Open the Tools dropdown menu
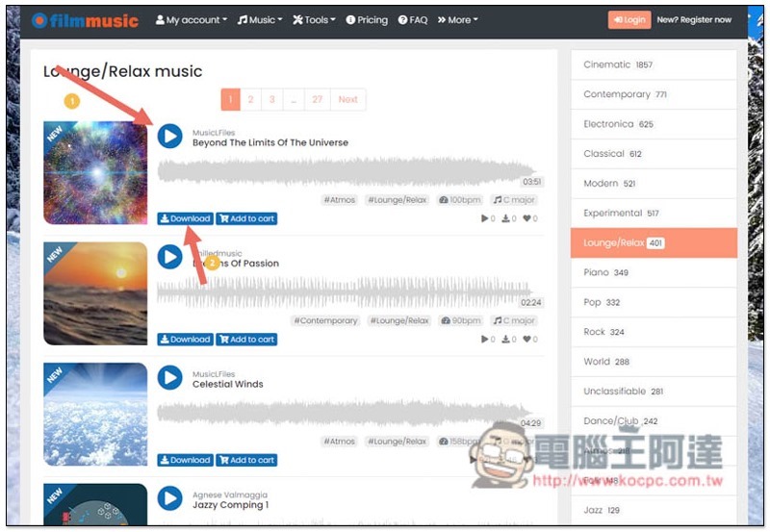770x532 pixels. 315,20
